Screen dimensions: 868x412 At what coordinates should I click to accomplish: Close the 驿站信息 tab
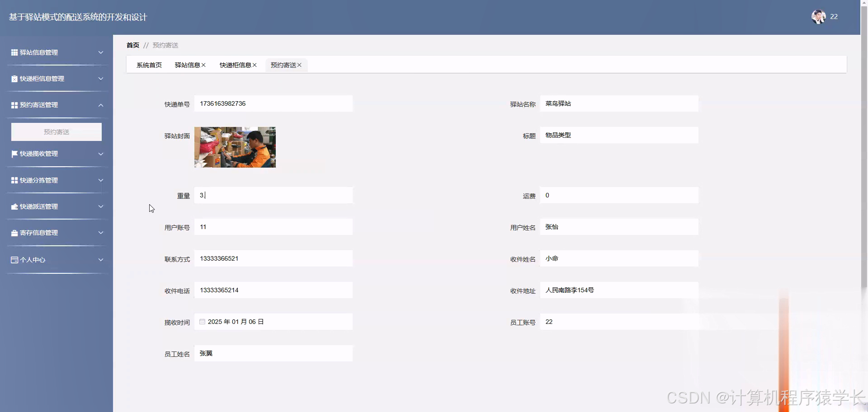(203, 65)
